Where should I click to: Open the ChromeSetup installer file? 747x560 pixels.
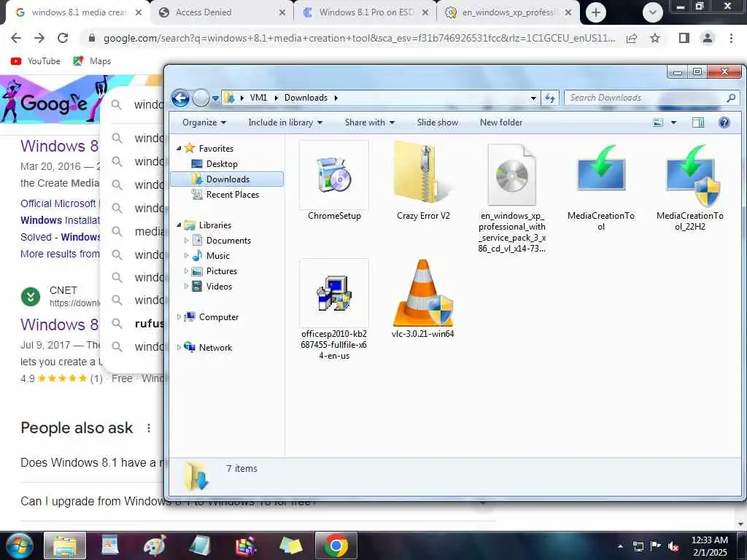click(334, 181)
